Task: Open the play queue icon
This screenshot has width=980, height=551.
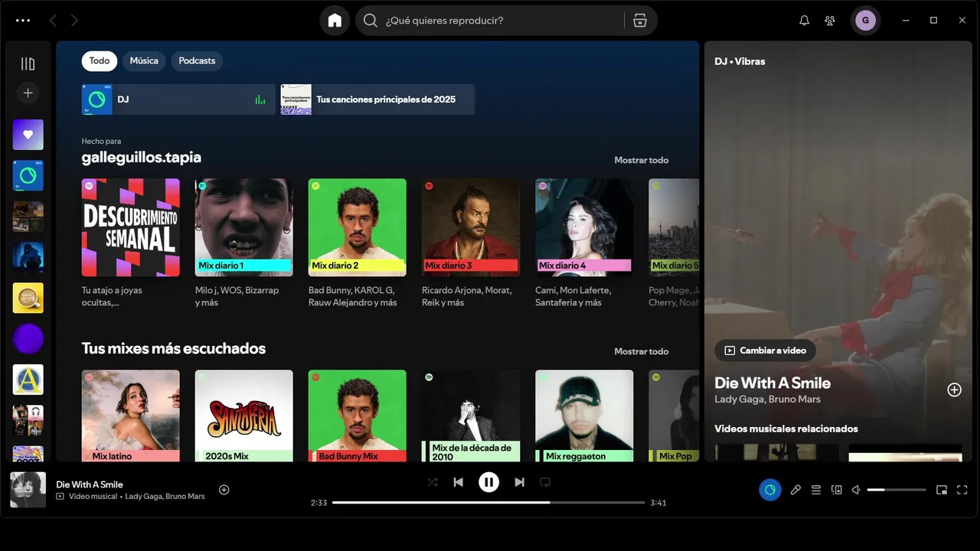Action: click(816, 490)
